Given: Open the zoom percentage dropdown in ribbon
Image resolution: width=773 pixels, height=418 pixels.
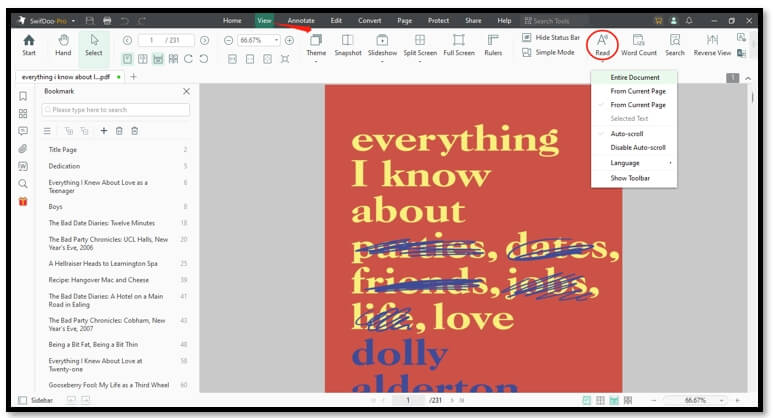Looking at the screenshot, I should click(x=276, y=40).
